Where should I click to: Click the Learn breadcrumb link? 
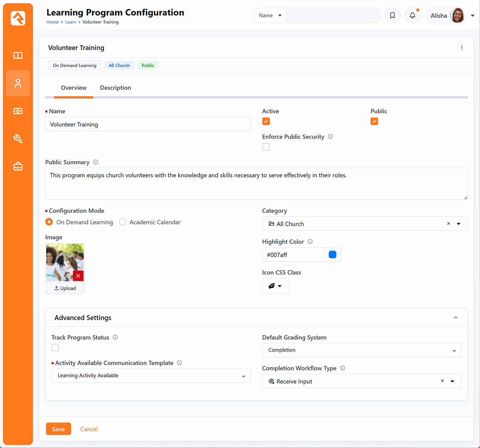[x=70, y=22]
